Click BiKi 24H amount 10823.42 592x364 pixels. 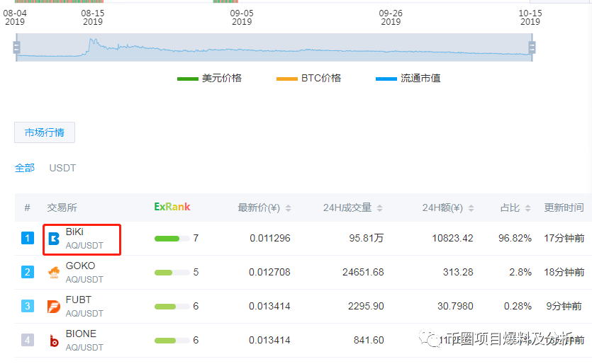pyautogui.click(x=452, y=238)
